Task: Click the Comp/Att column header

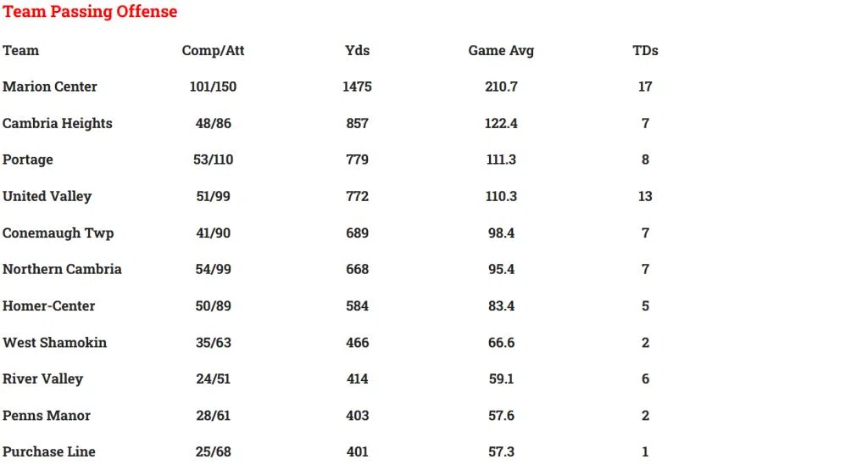Action: (213, 50)
